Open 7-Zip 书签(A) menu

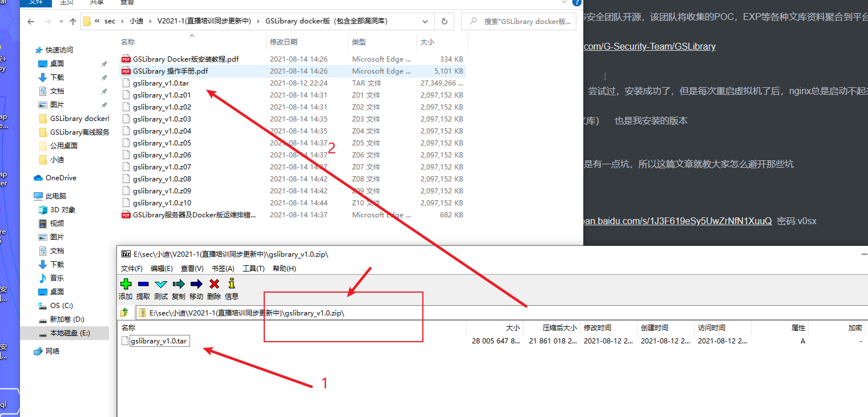point(223,269)
